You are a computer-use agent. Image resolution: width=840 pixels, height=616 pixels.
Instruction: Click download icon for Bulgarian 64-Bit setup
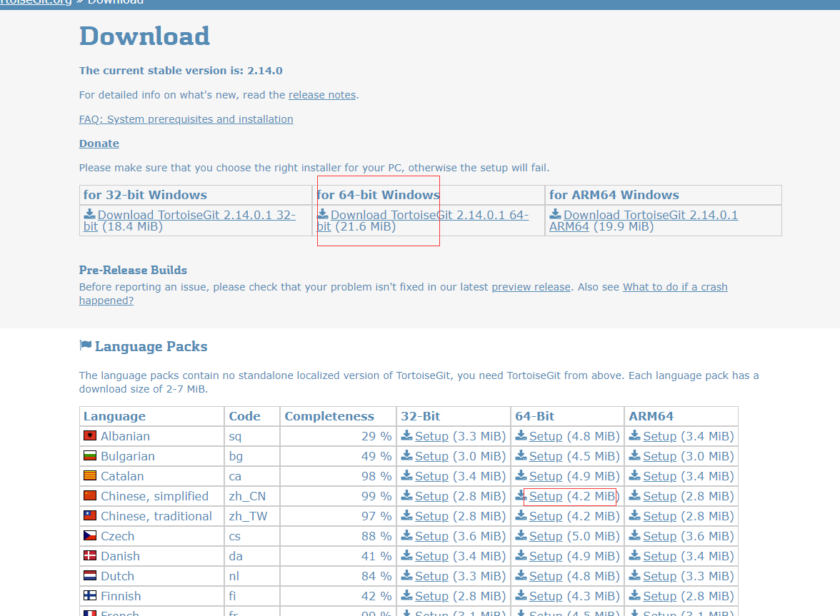(521, 456)
